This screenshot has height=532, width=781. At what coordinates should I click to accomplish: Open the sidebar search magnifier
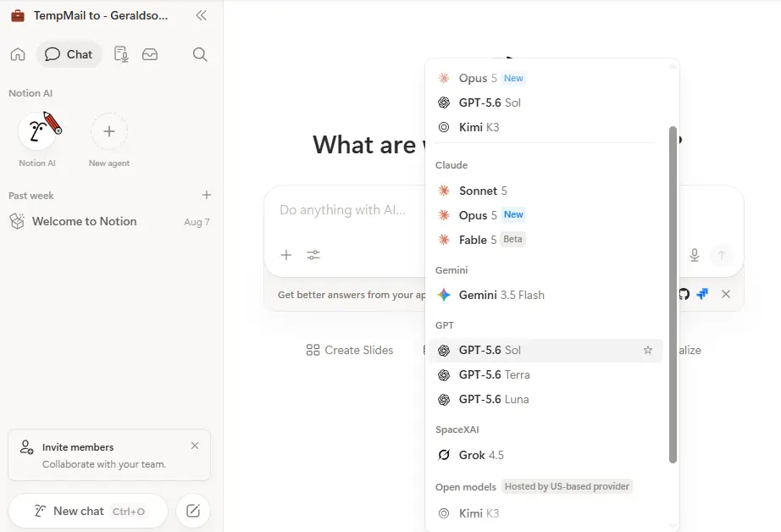(200, 54)
